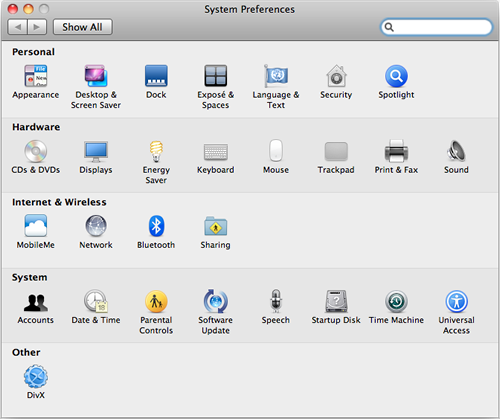Open the Security house icon

click(336, 76)
